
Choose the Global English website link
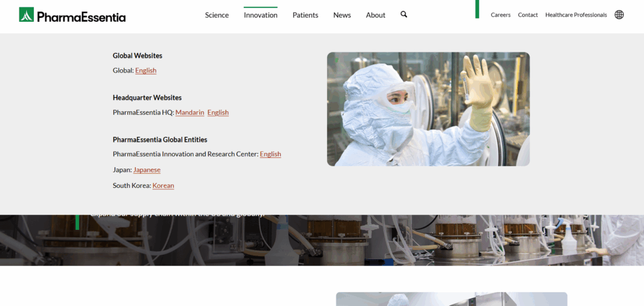[146, 71]
